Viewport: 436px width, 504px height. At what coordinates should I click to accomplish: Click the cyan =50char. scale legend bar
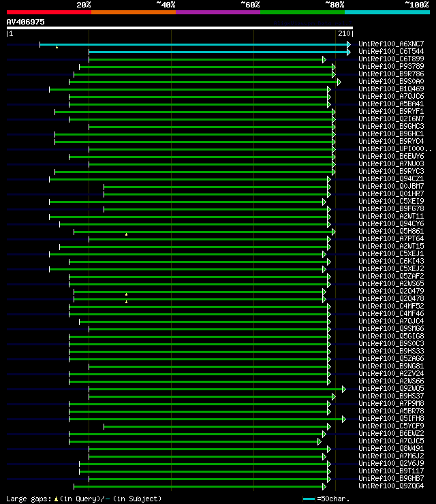309,499
